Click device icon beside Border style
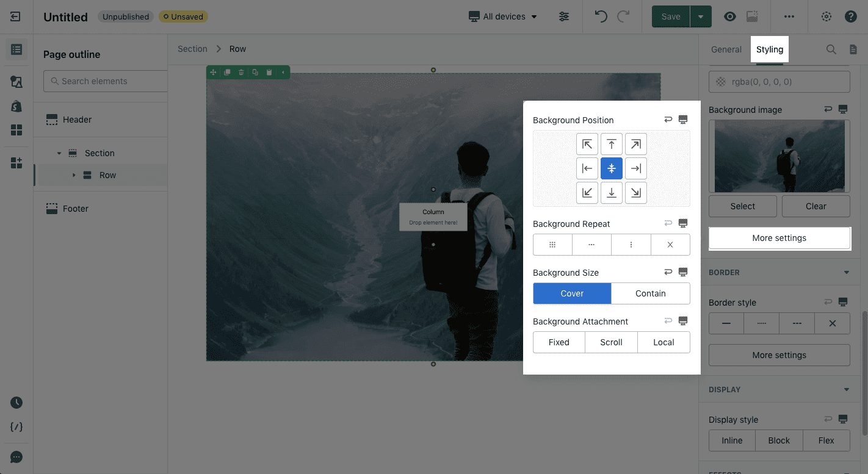Screen dimensions: 868x474 843,302
